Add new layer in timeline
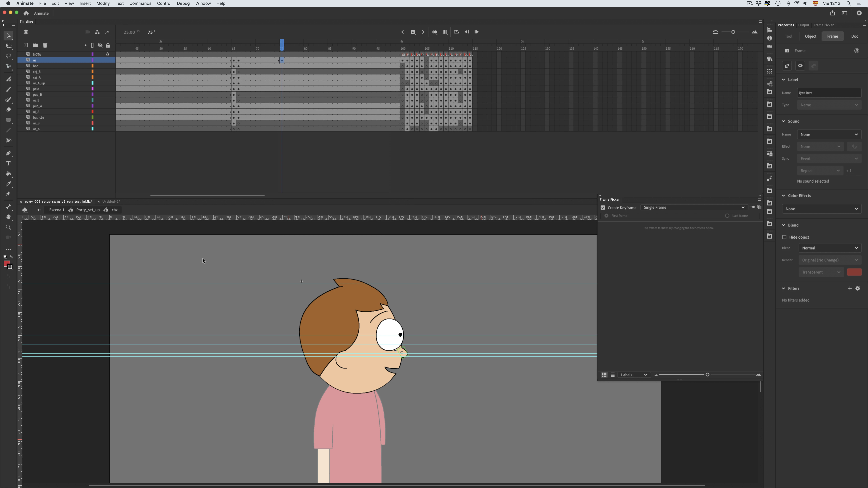The width and height of the screenshot is (868, 488). click(26, 45)
